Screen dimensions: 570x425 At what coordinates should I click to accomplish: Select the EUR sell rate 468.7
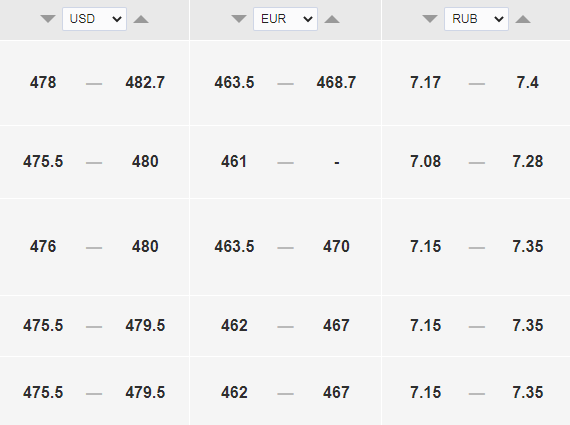[x=336, y=83]
